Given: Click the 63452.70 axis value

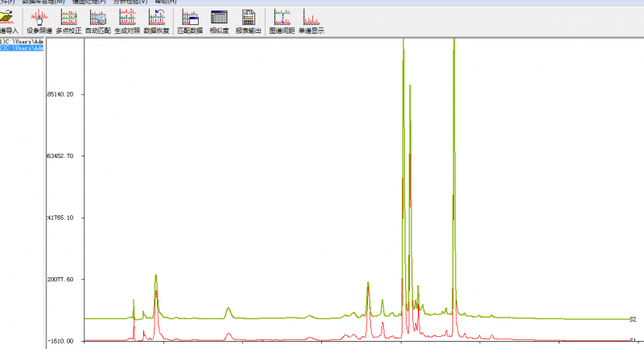Looking at the screenshot, I should pos(60,156).
